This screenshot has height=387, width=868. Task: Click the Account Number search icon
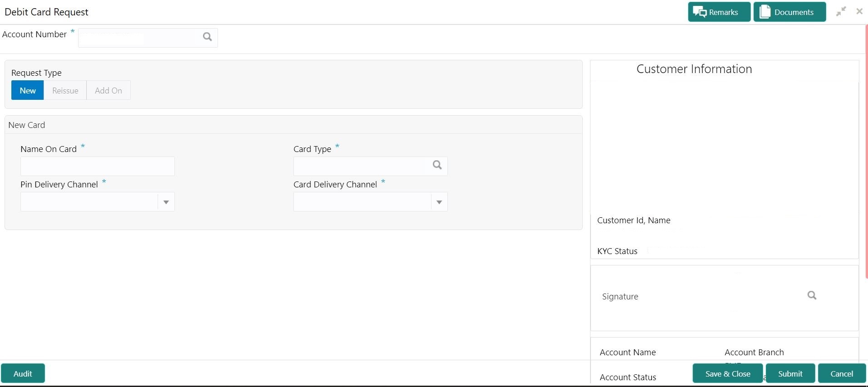[207, 37]
